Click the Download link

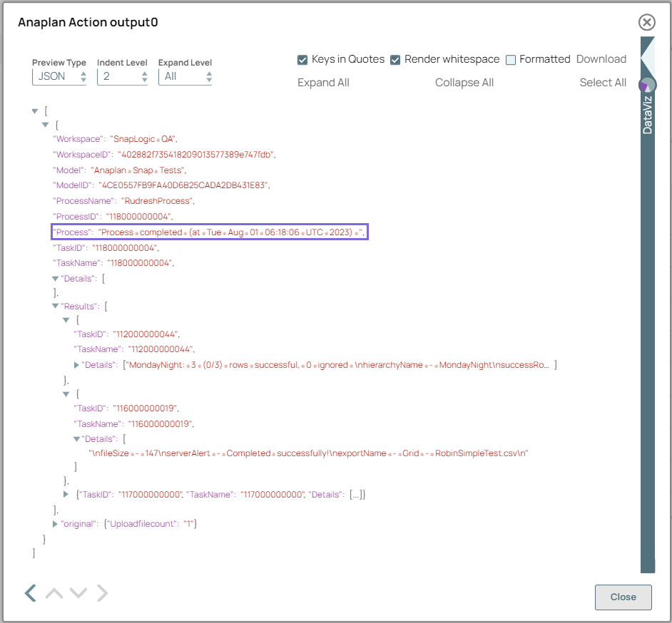click(x=601, y=59)
